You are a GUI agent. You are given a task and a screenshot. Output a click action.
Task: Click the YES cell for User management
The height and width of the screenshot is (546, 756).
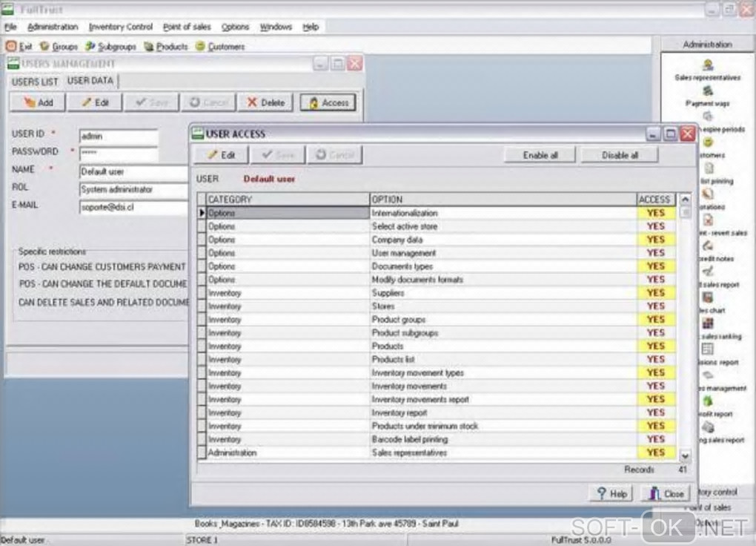point(656,253)
